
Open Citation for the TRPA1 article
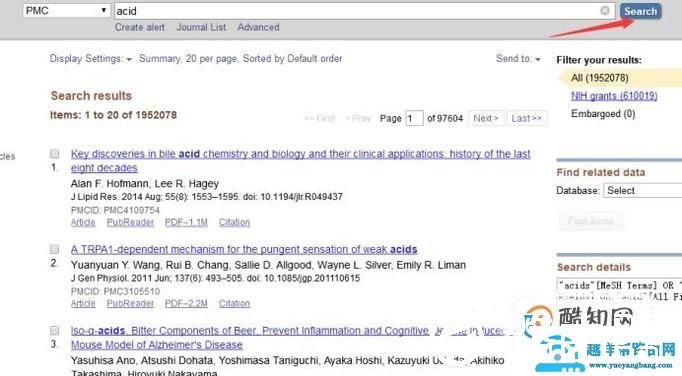[234, 303]
